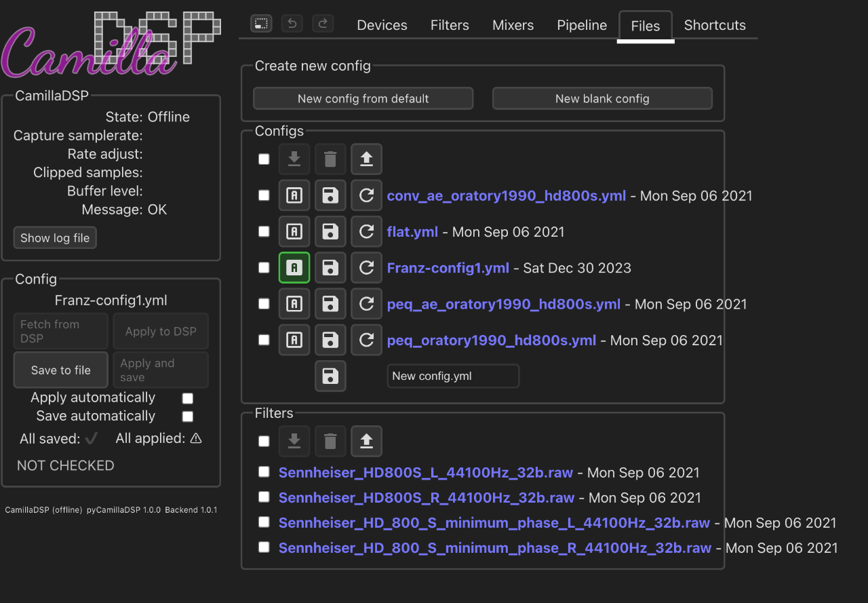Click the redo arrow icon
Screen dimensions: 868x603
[x=323, y=24]
